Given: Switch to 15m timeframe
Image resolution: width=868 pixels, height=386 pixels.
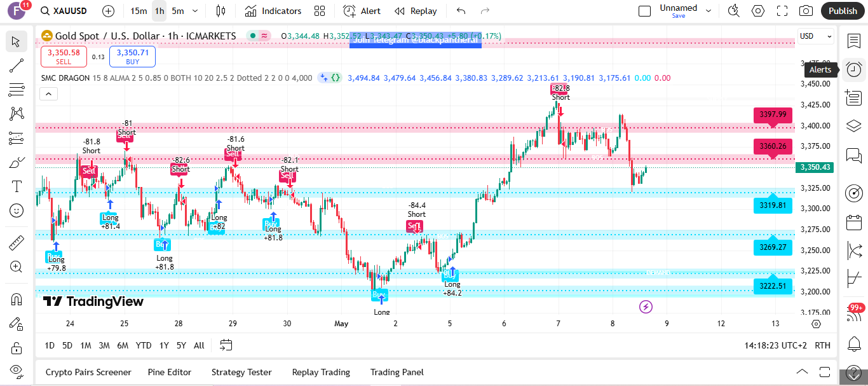Looking at the screenshot, I should [138, 11].
